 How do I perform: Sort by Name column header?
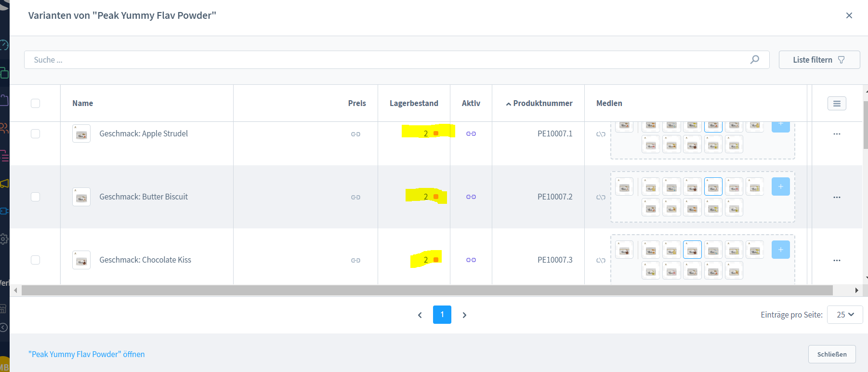[x=83, y=103]
